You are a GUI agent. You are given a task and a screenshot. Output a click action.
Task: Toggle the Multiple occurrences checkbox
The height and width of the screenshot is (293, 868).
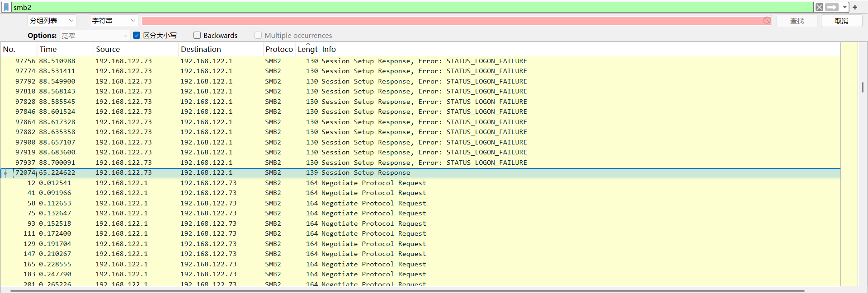pos(258,35)
